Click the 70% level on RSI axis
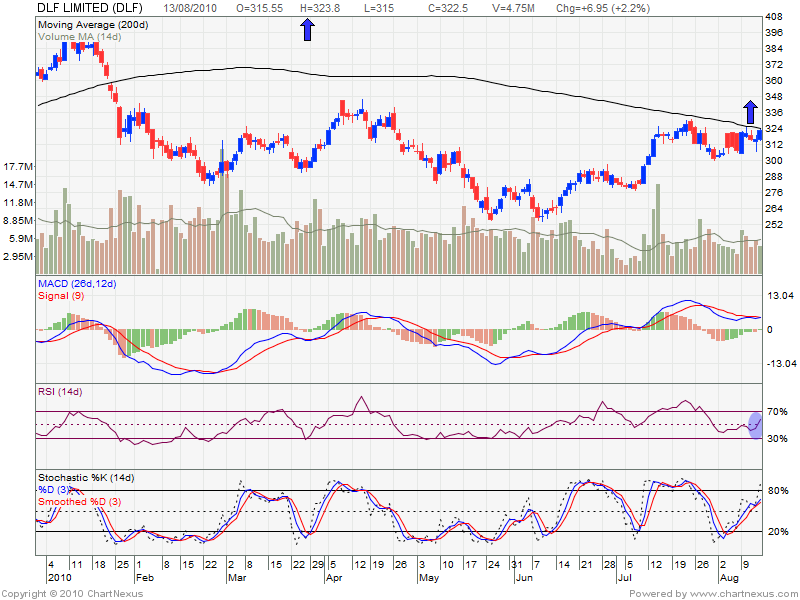 (777, 411)
